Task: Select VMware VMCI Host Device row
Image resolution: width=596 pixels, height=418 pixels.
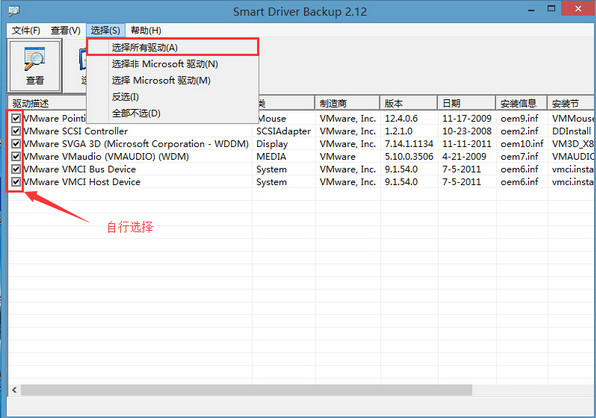Action: click(82, 182)
